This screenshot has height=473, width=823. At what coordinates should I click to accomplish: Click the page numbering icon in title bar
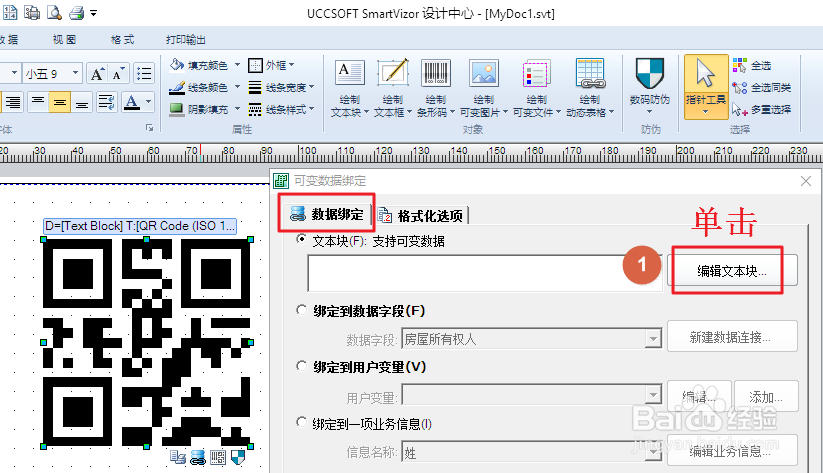tap(10, 12)
